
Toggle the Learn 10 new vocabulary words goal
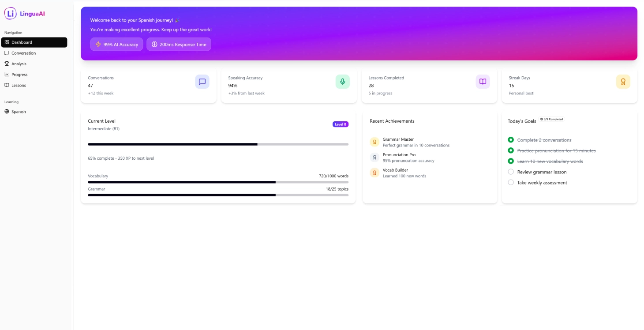click(x=511, y=161)
